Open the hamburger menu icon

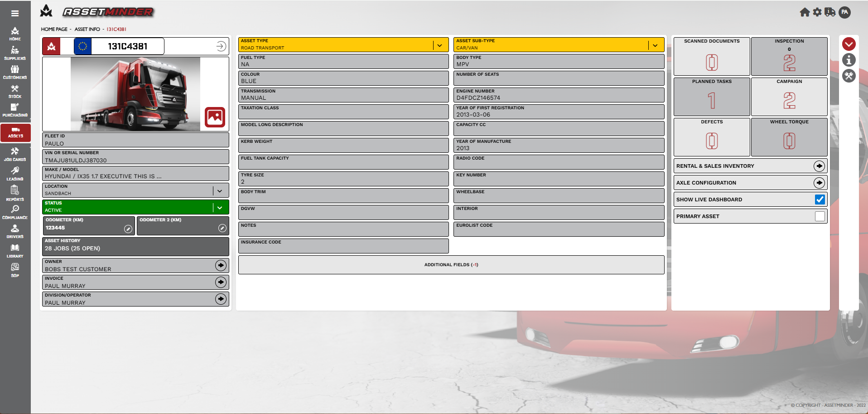click(x=15, y=14)
